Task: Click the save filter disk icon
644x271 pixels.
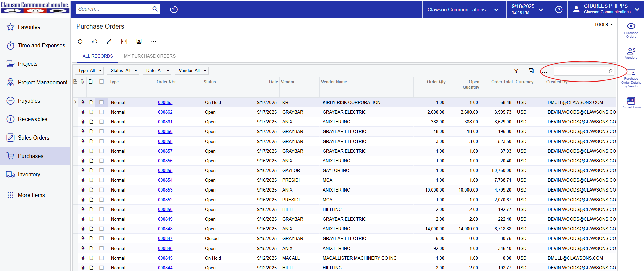Action: (531, 71)
